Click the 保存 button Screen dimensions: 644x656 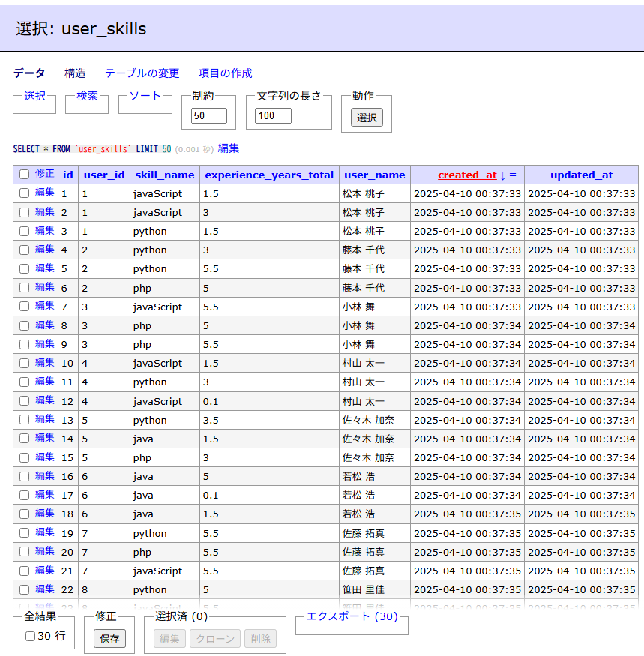coord(109,639)
